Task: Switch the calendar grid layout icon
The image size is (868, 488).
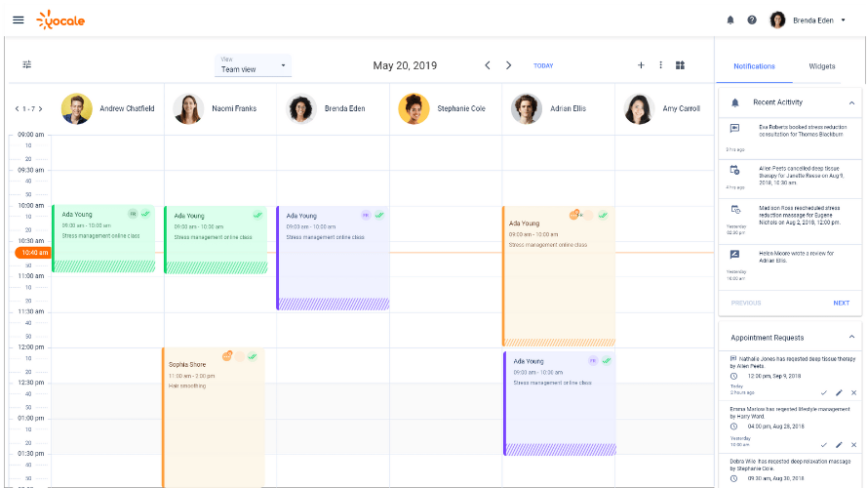Action: tap(681, 64)
